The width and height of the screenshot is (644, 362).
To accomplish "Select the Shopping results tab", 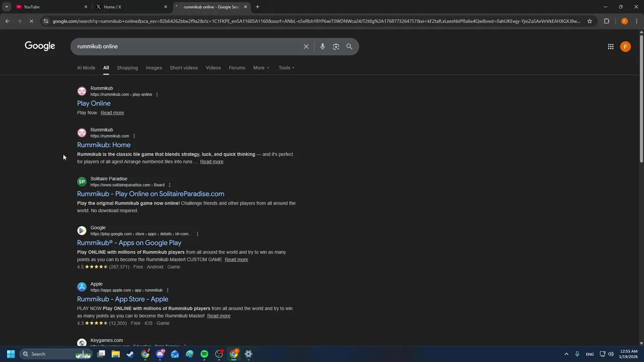I will coord(127,68).
